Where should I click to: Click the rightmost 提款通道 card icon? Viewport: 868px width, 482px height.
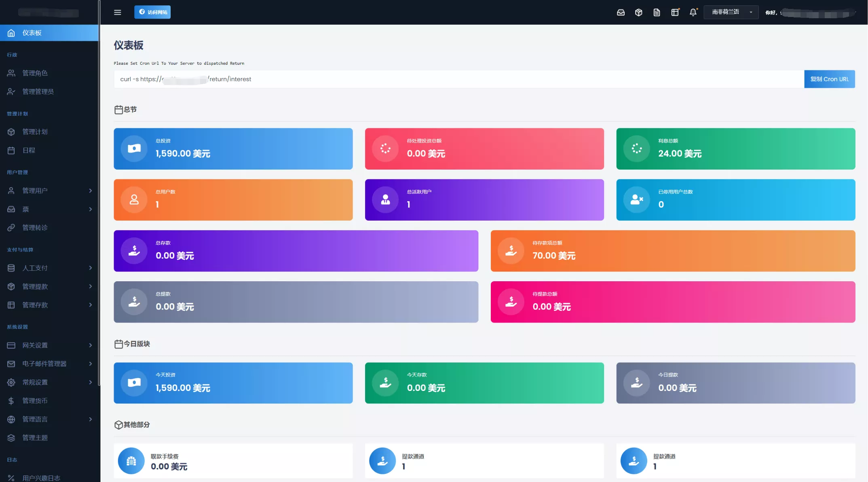[x=634, y=461]
